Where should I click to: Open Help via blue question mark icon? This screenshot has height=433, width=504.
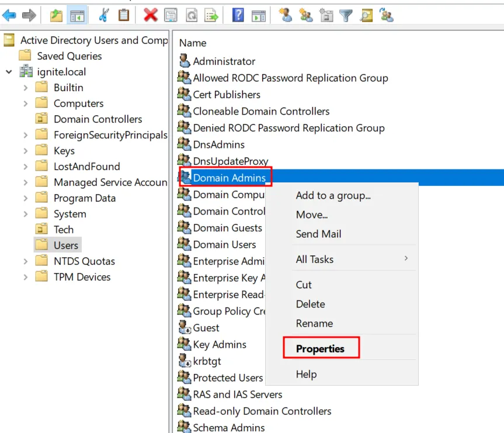tap(238, 15)
